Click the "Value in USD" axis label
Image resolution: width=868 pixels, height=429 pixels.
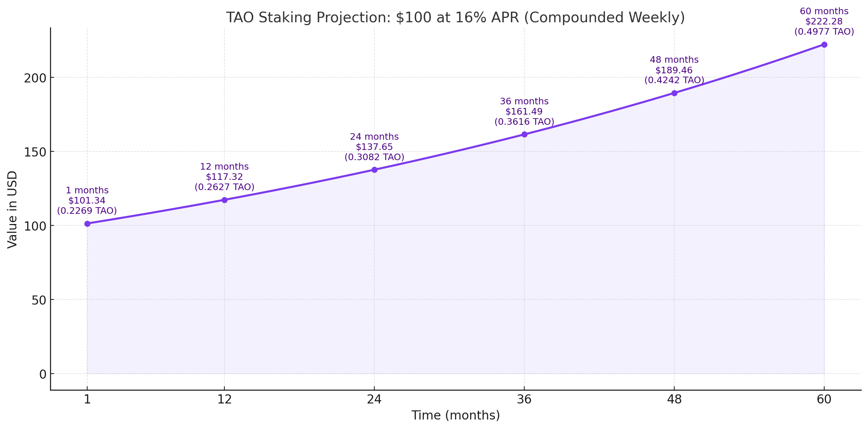(12, 209)
